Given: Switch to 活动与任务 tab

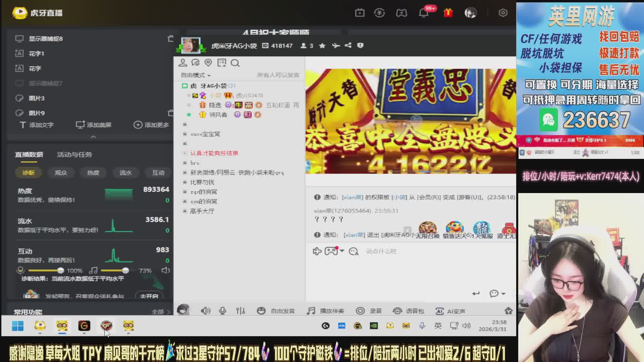Looking at the screenshot, I should click(x=74, y=155).
